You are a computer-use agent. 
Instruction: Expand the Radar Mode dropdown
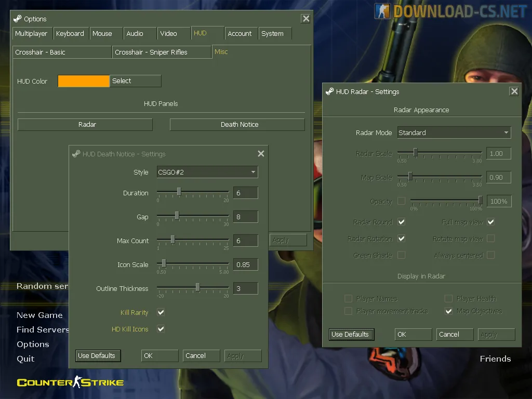(454, 132)
